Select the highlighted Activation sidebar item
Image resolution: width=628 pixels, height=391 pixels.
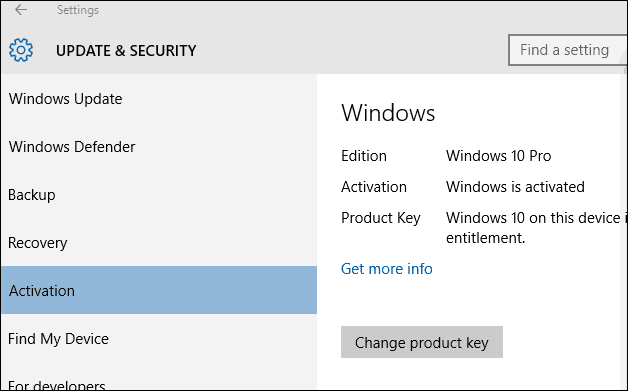159,290
